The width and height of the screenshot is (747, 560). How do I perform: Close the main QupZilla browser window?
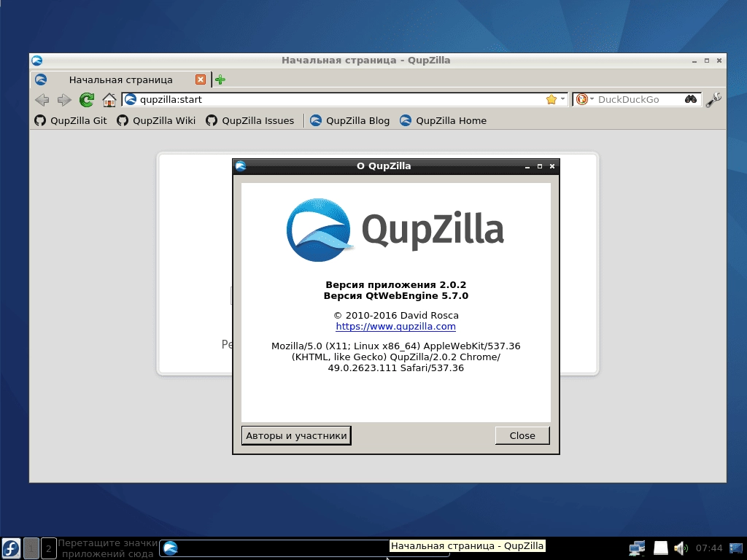point(719,61)
